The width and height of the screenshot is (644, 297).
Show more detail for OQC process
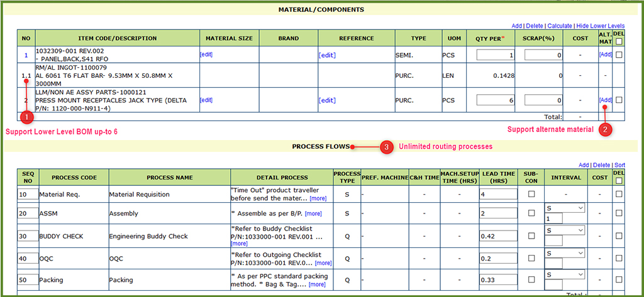[323, 263]
